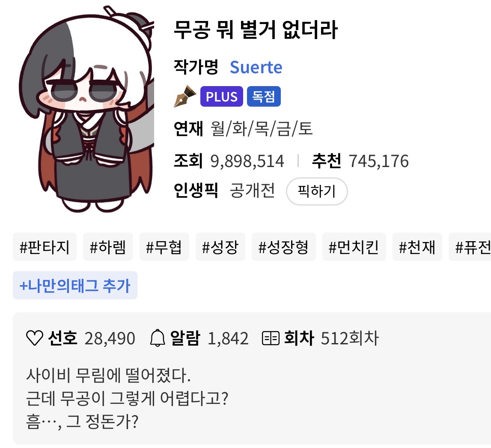Toggle the bell alarm icon
This screenshot has width=491, height=448.
158,338
